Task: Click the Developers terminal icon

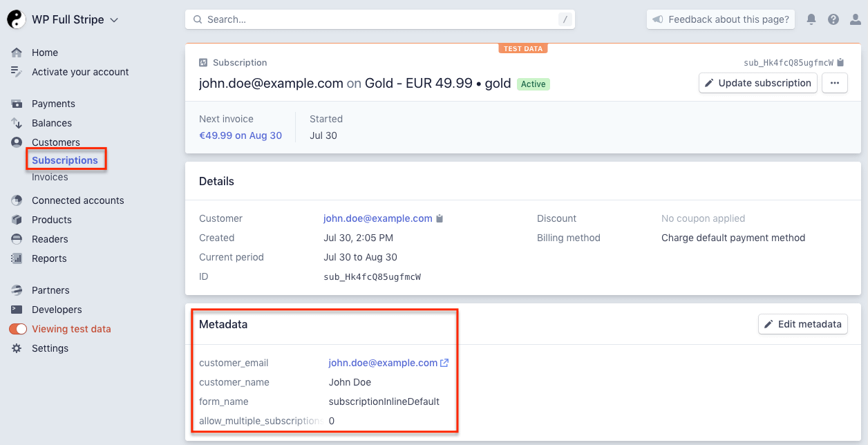Action: coord(17,310)
